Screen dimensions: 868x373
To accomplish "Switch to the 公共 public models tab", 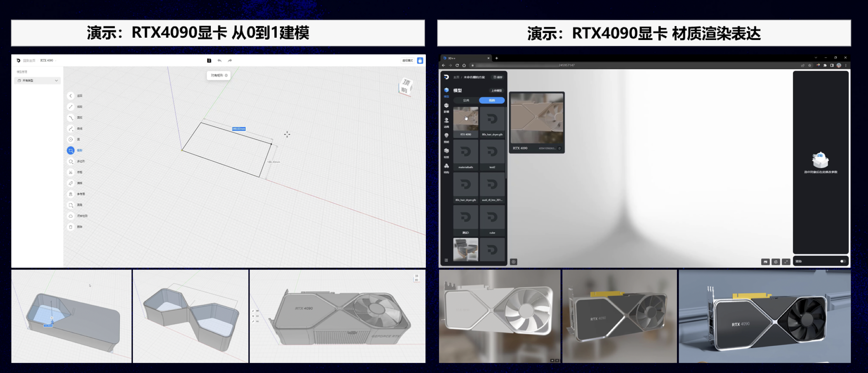I will (x=466, y=100).
